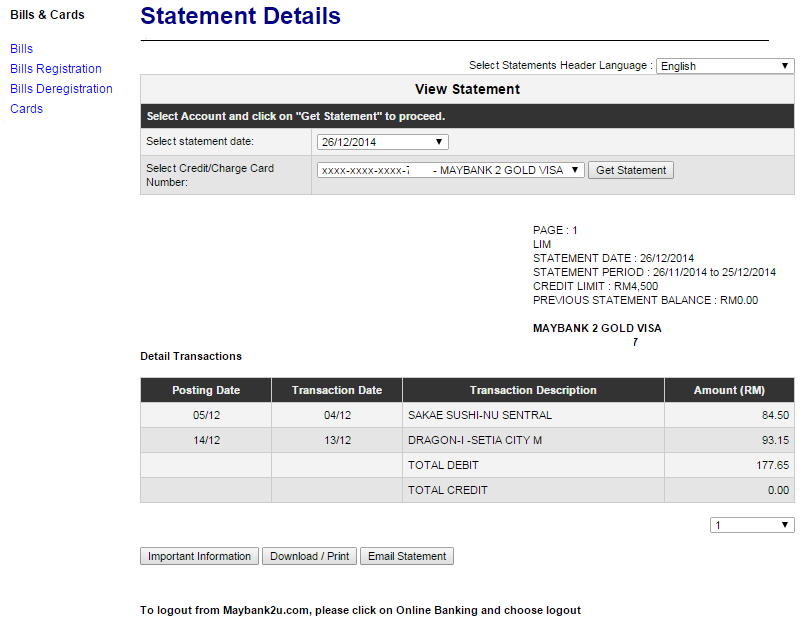The image size is (809, 620).
Task: Click the Posting Date column header
Action: (x=206, y=390)
